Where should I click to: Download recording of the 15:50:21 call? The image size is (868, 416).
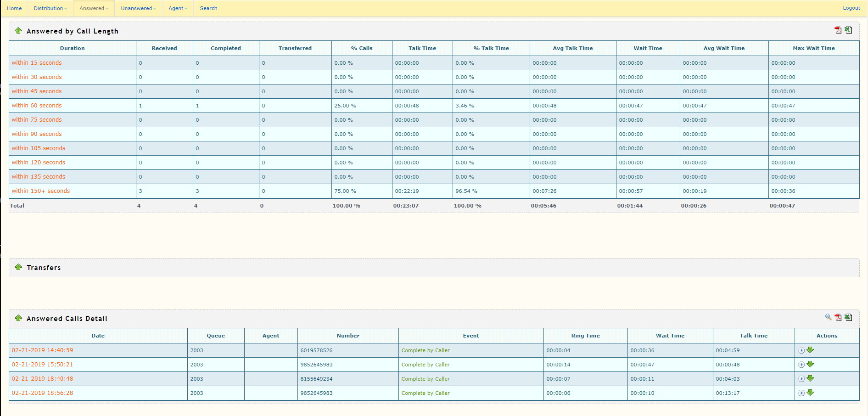810,364
